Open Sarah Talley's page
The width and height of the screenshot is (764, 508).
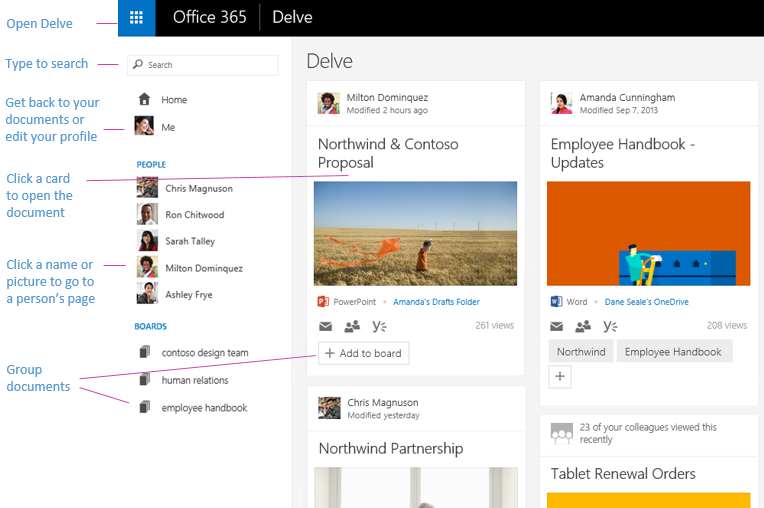point(190,241)
